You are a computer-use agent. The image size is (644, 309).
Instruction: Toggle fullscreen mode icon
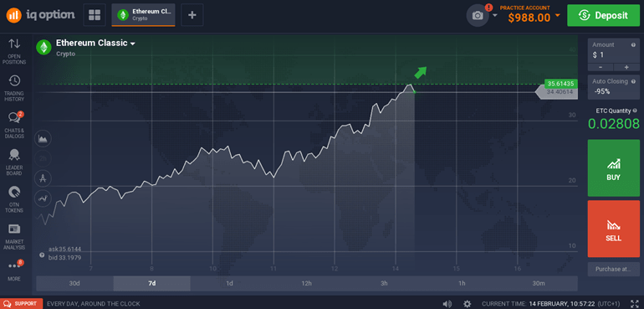635,304
